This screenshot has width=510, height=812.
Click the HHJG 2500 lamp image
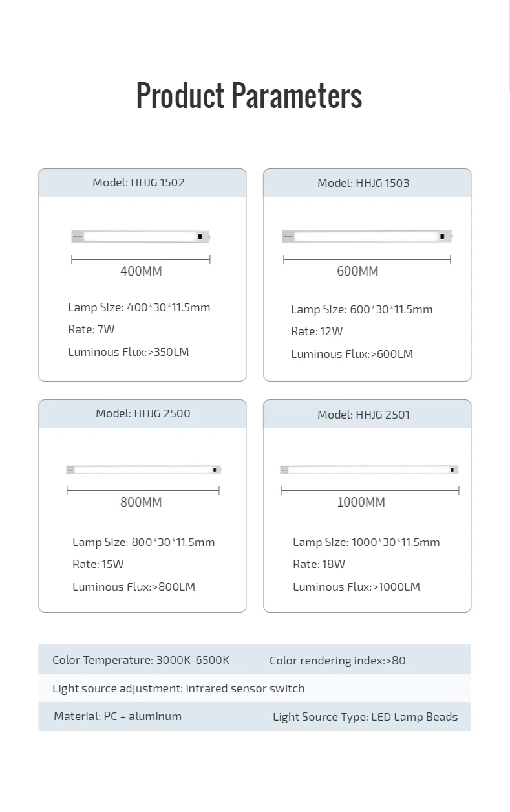point(143,470)
